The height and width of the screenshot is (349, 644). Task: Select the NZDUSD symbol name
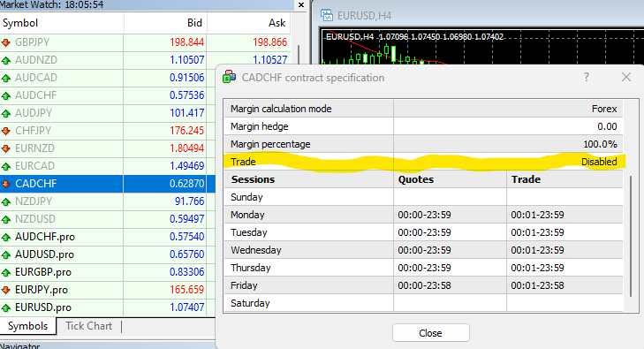coord(35,219)
